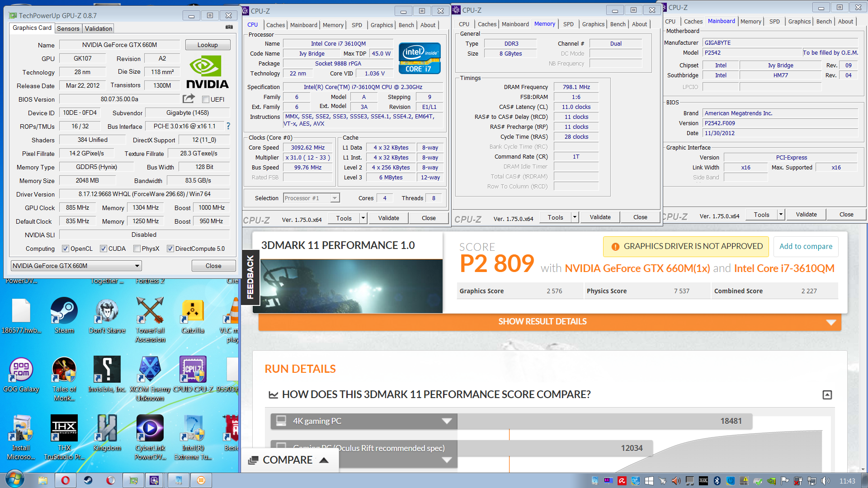
Task: Toggle DirectCompute 5.0 checkbox
Action: [x=170, y=249]
